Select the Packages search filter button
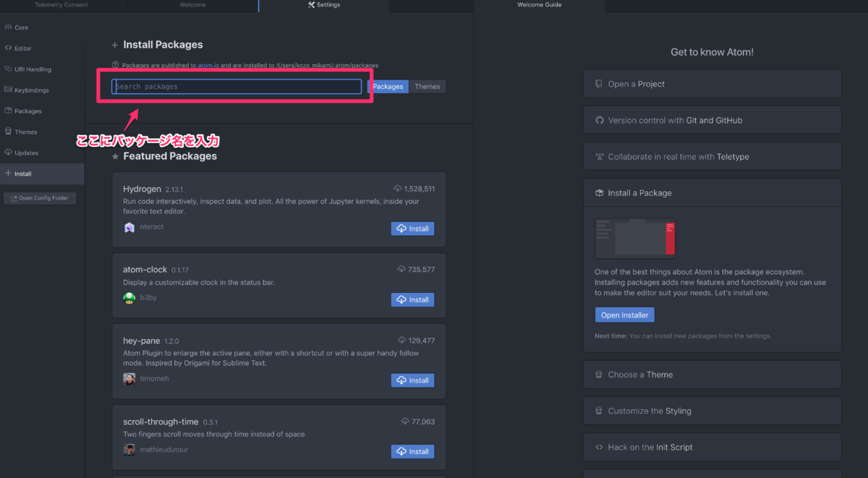The width and height of the screenshot is (868, 478). coord(388,87)
